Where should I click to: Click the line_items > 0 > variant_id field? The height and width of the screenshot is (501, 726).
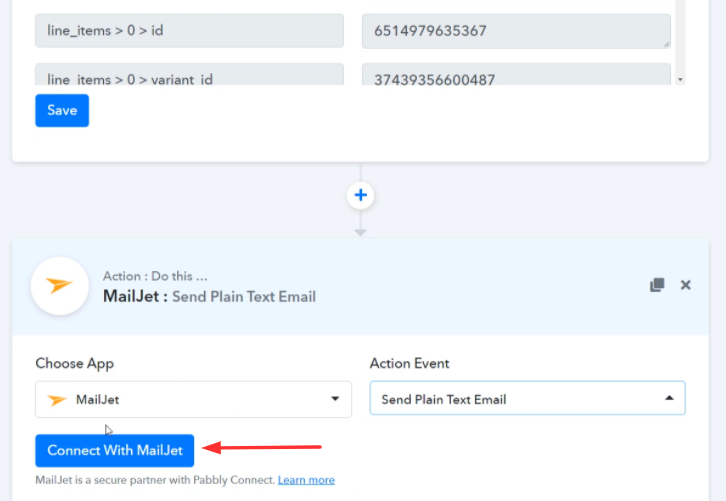189,75
